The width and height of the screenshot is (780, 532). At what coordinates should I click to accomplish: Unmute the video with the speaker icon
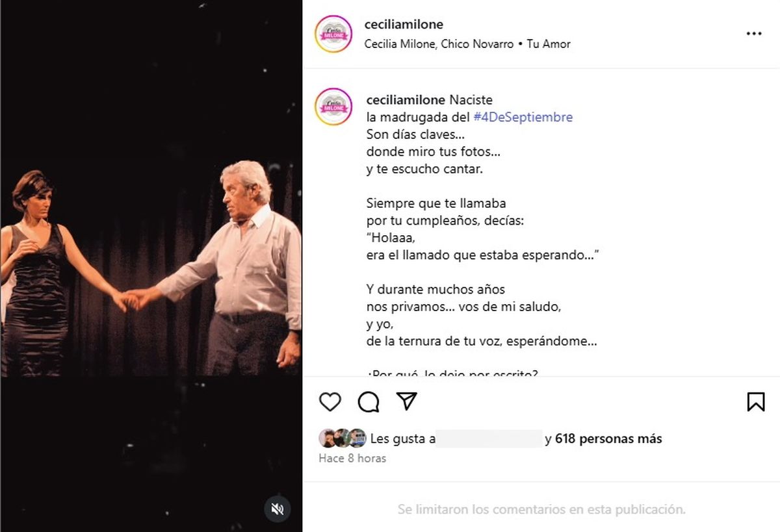[x=278, y=509]
